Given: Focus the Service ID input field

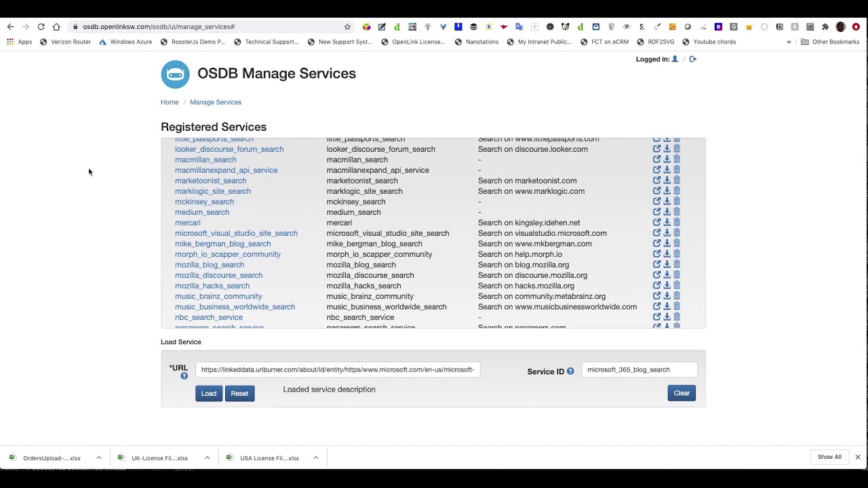Looking at the screenshot, I should click(x=639, y=369).
